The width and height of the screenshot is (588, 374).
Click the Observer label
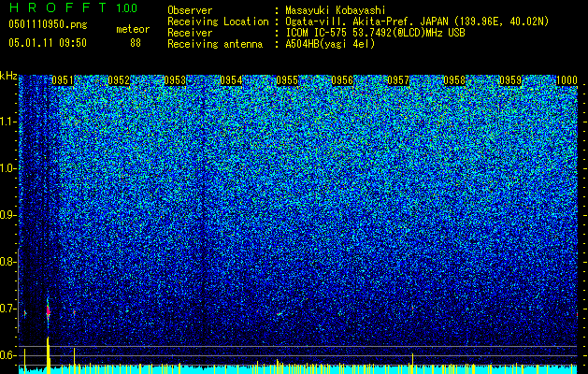[x=190, y=10]
